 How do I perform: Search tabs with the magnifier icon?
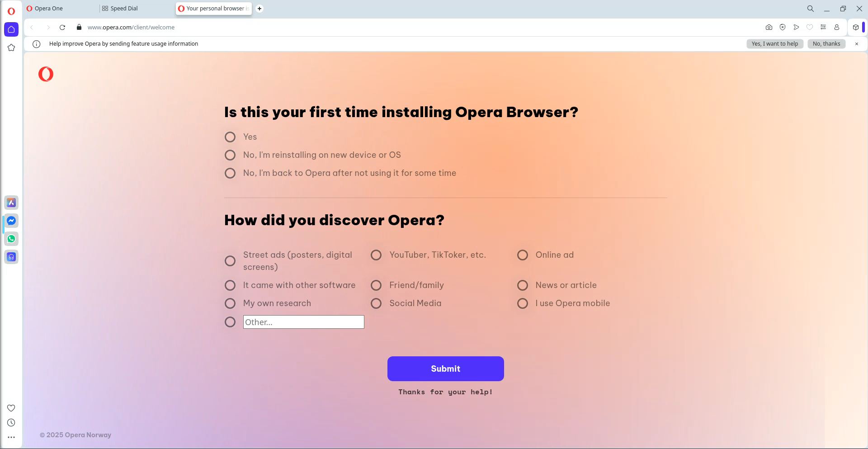tap(811, 9)
